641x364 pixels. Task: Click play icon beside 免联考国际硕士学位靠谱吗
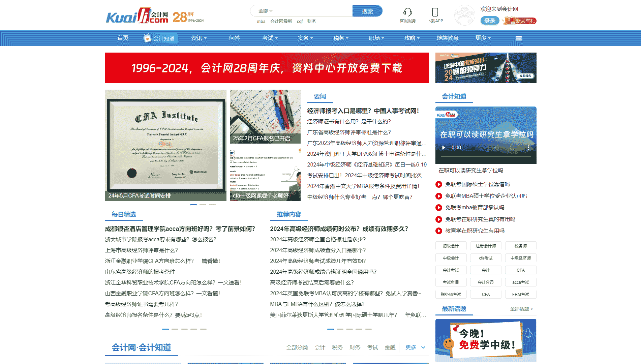click(x=439, y=184)
